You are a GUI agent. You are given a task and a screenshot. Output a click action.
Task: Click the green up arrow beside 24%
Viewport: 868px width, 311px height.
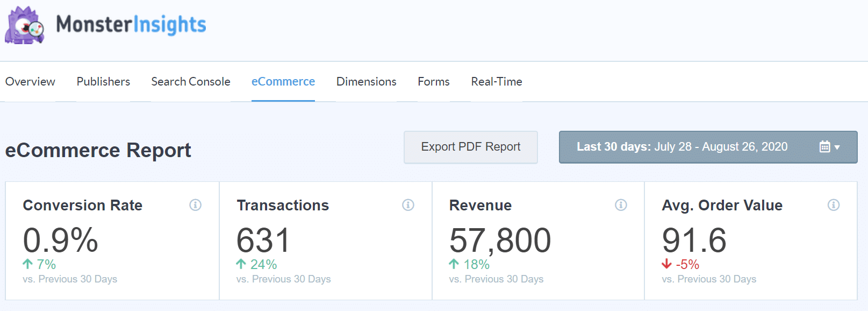coord(241,264)
